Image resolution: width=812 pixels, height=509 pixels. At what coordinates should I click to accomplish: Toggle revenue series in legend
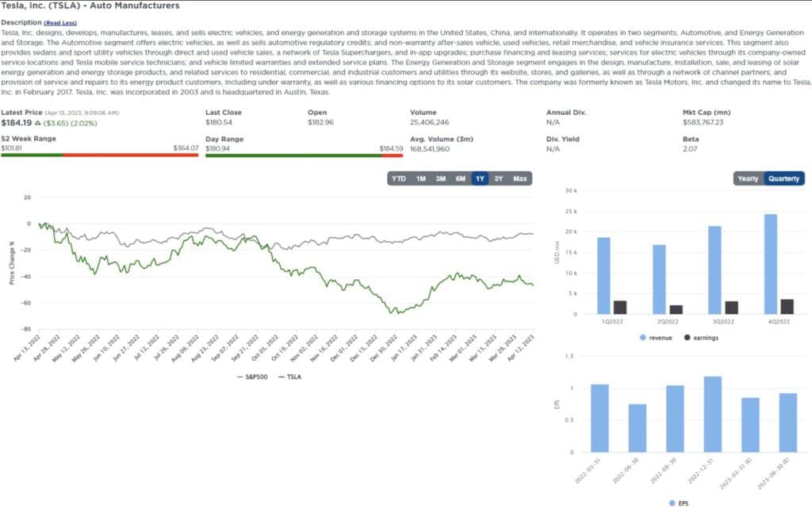[656, 338]
